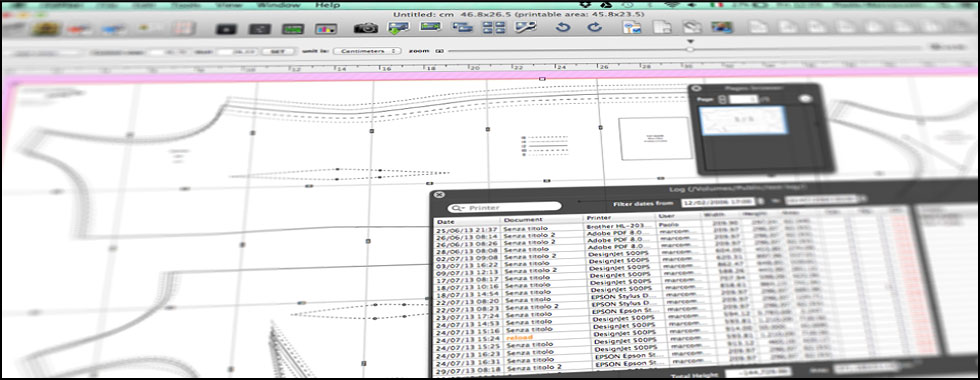Image resolution: width=980 pixels, height=380 pixels.
Task: Click the Paolo user cell
Action: point(669,223)
